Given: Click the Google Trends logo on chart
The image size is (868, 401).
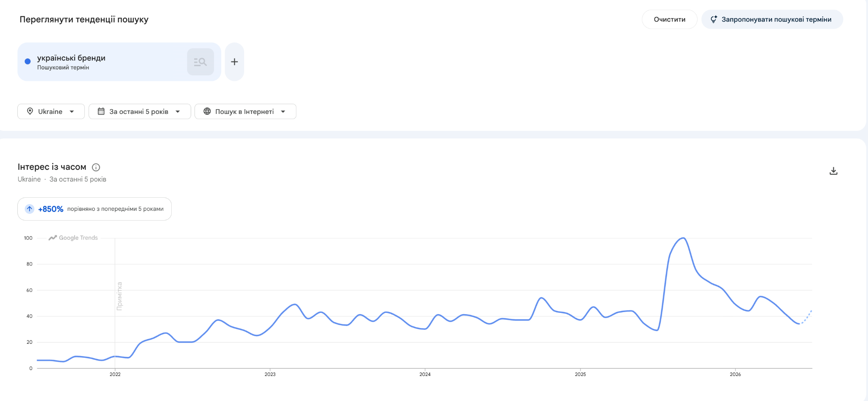Looking at the screenshot, I should pos(73,238).
